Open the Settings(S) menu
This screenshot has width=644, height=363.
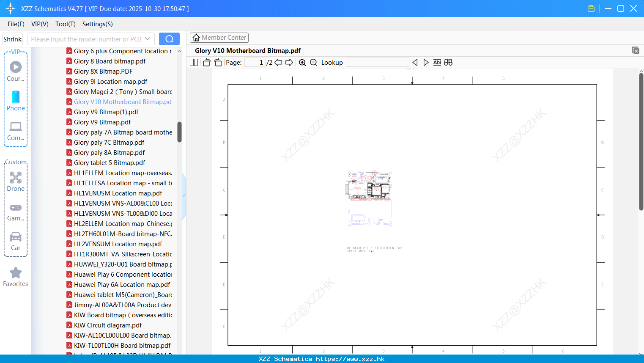98,24
